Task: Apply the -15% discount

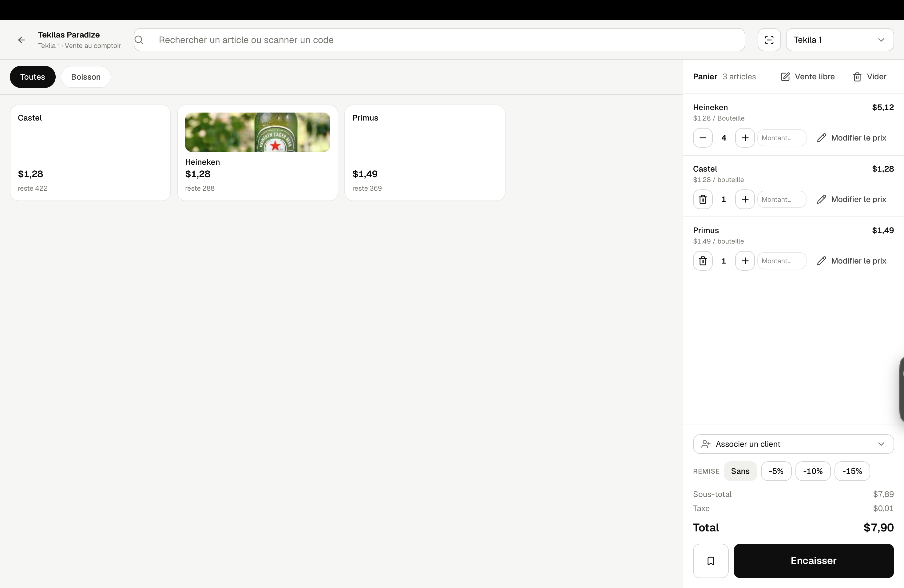Action: pyautogui.click(x=852, y=471)
